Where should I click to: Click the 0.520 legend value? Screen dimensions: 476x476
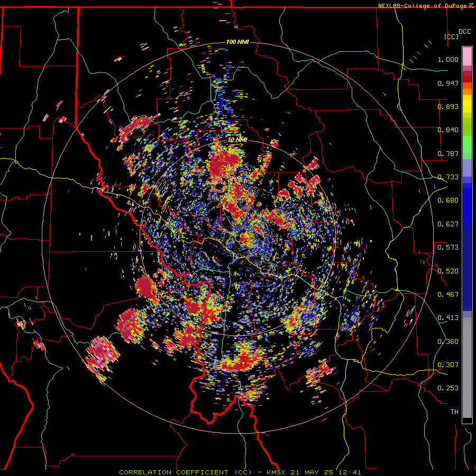[x=448, y=271]
